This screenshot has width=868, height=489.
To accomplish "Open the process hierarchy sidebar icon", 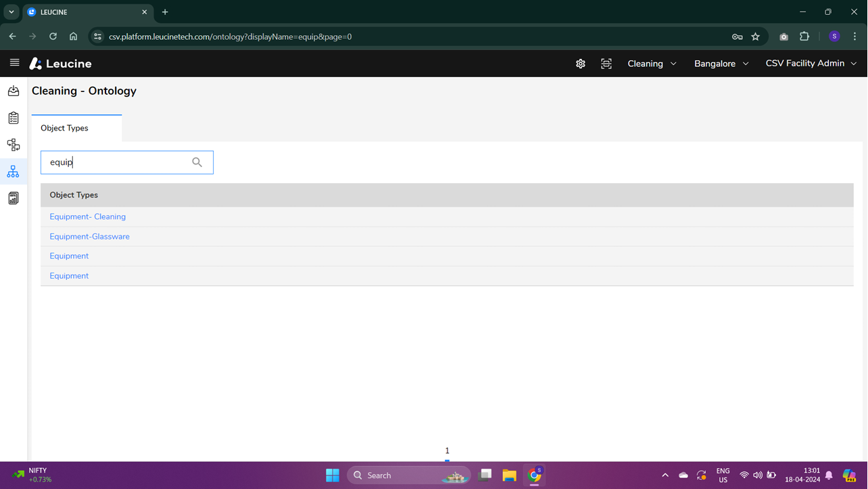I will [x=14, y=145].
